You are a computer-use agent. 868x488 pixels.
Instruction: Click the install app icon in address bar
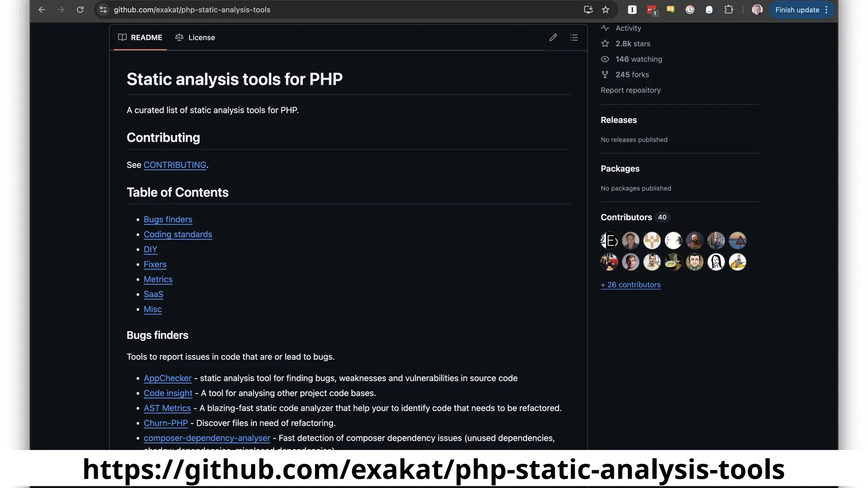coord(588,10)
